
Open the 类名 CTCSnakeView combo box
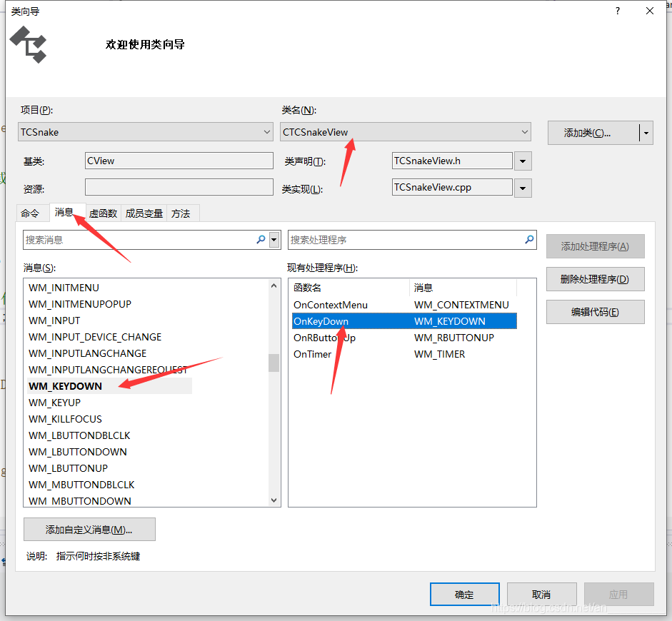[x=406, y=132]
